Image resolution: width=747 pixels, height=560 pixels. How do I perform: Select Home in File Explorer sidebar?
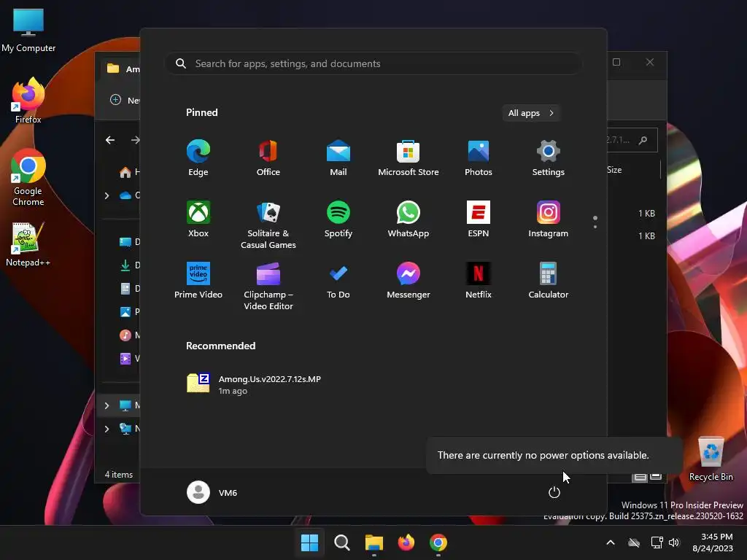(128, 172)
